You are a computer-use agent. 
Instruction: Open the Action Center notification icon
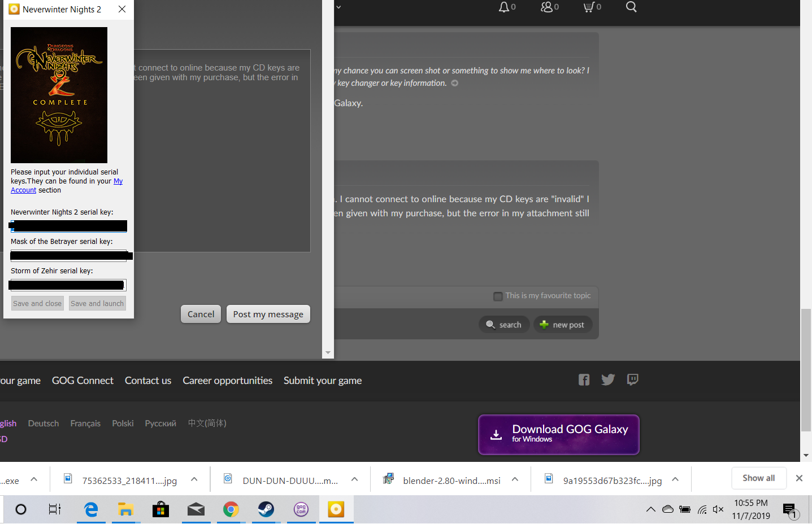(790, 510)
